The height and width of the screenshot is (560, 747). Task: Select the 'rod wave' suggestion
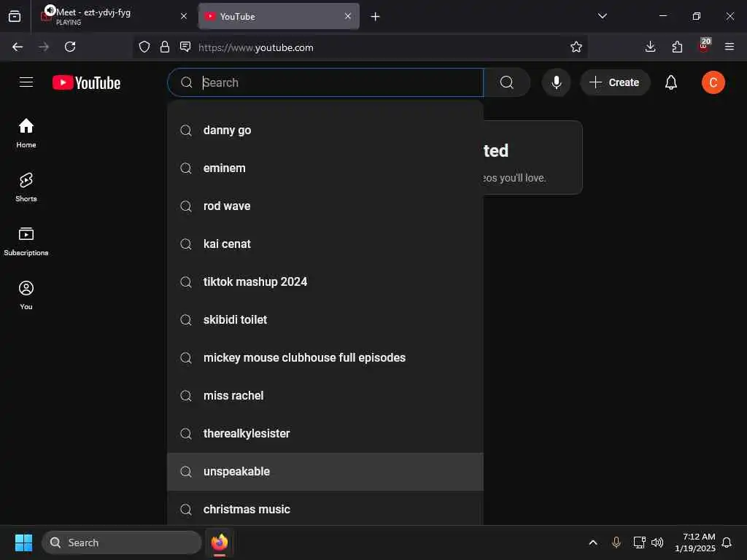coord(325,206)
